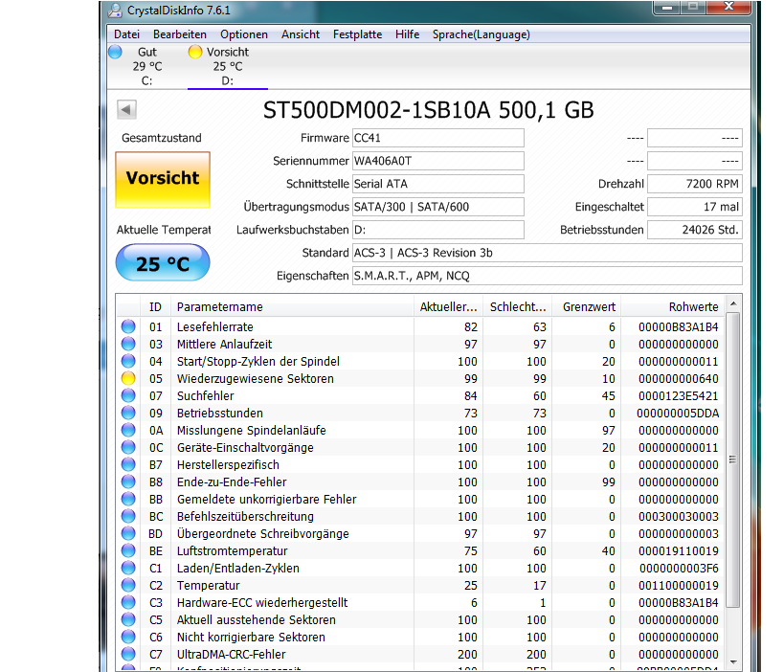Click the Firmware field CC41

(438, 138)
